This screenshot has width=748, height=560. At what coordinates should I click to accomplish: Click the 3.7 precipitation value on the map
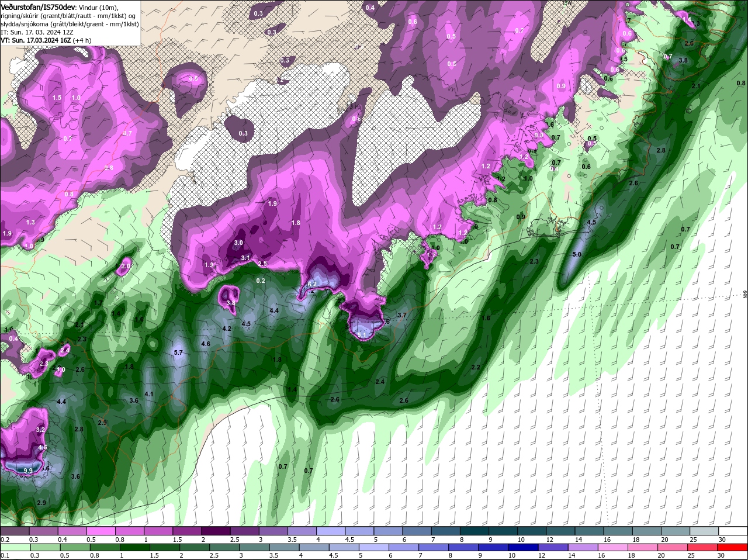402,315
